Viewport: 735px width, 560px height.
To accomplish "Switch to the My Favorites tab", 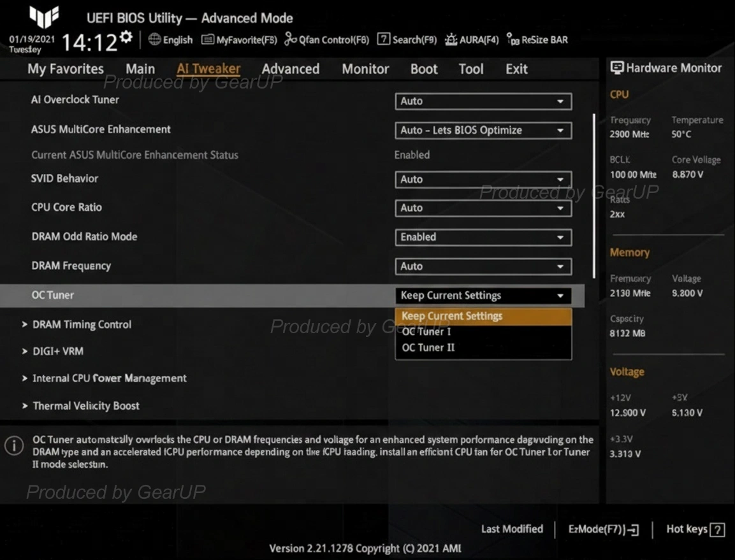I will 66,69.
